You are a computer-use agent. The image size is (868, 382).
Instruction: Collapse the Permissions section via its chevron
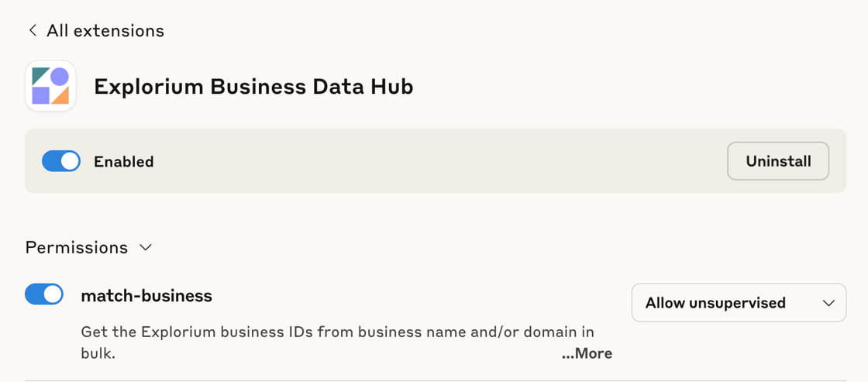pos(146,247)
